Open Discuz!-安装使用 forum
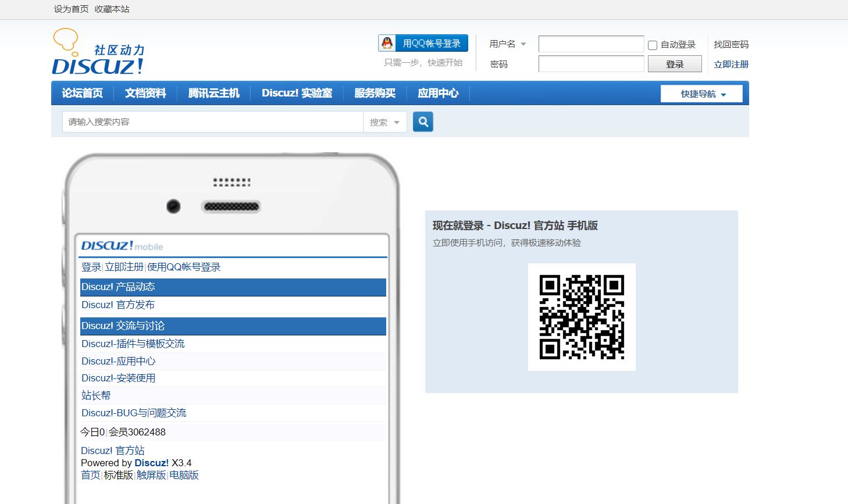This screenshot has width=848, height=504. [x=119, y=378]
